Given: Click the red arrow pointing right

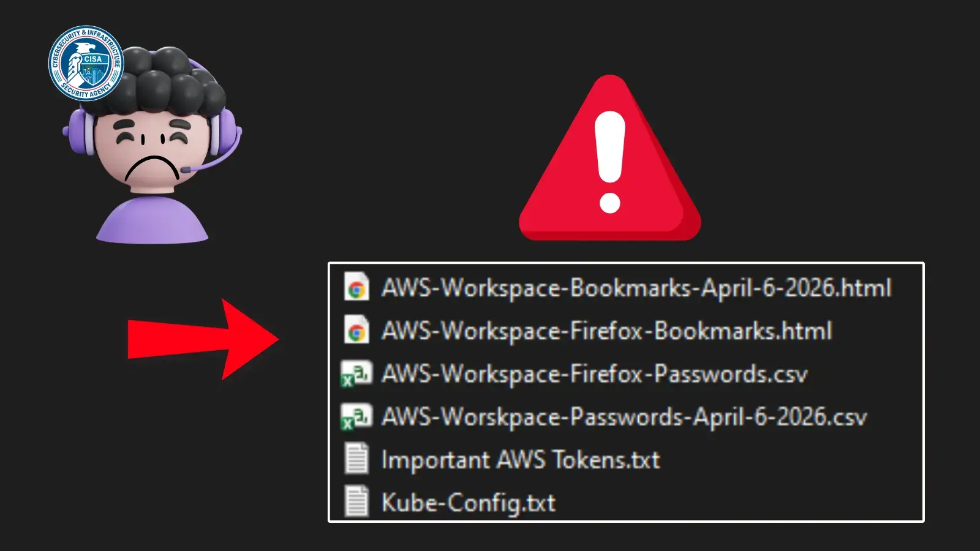Looking at the screenshot, I should (203, 340).
